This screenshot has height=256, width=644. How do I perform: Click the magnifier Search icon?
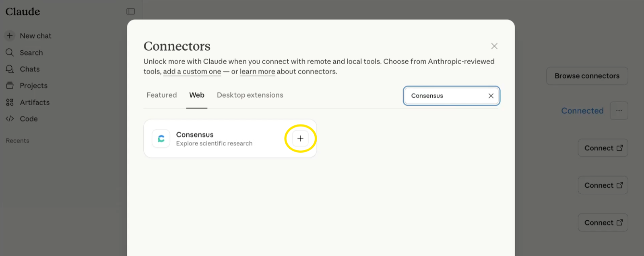[10, 52]
